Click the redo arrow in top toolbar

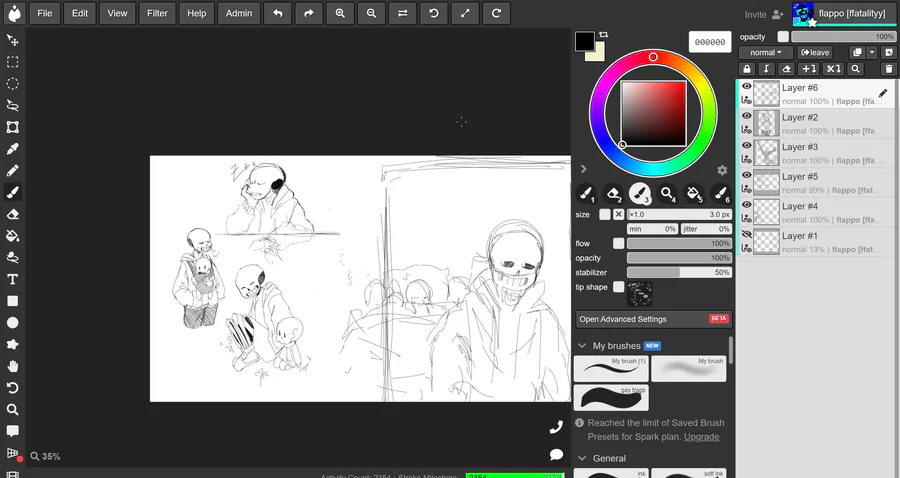(309, 13)
